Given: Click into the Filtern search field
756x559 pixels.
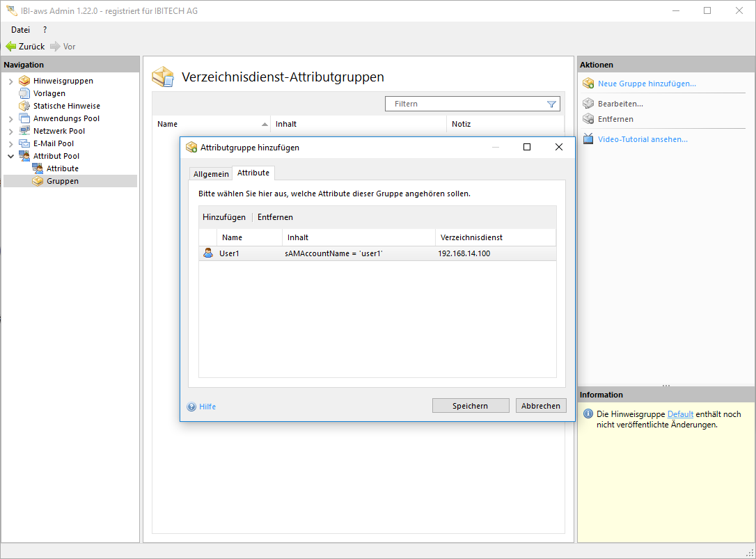Looking at the screenshot, I should (x=466, y=104).
